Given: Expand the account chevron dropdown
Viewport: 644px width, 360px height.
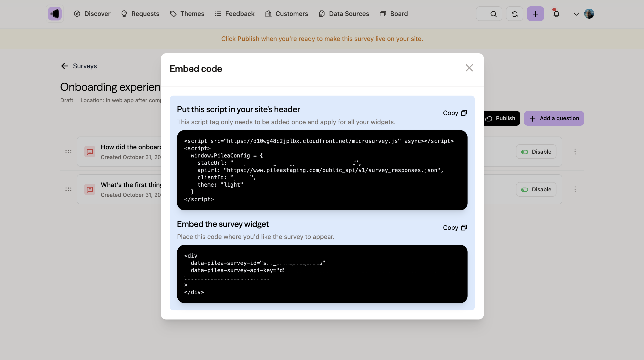Looking at the screenshot, I should pos(576,14).
